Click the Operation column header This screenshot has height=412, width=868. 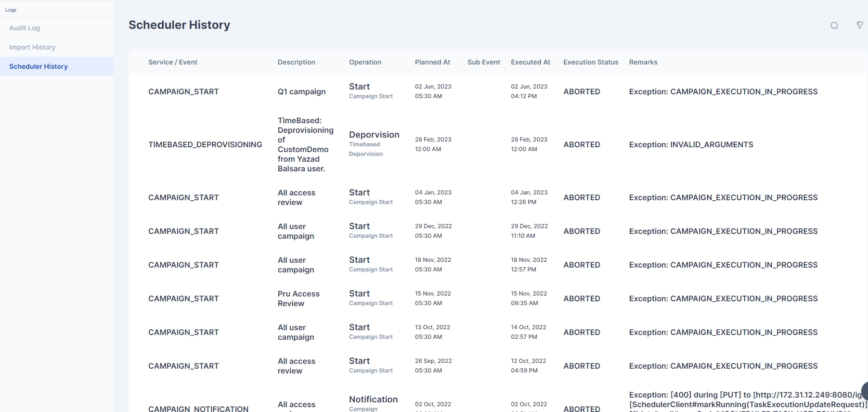[365, 62]
